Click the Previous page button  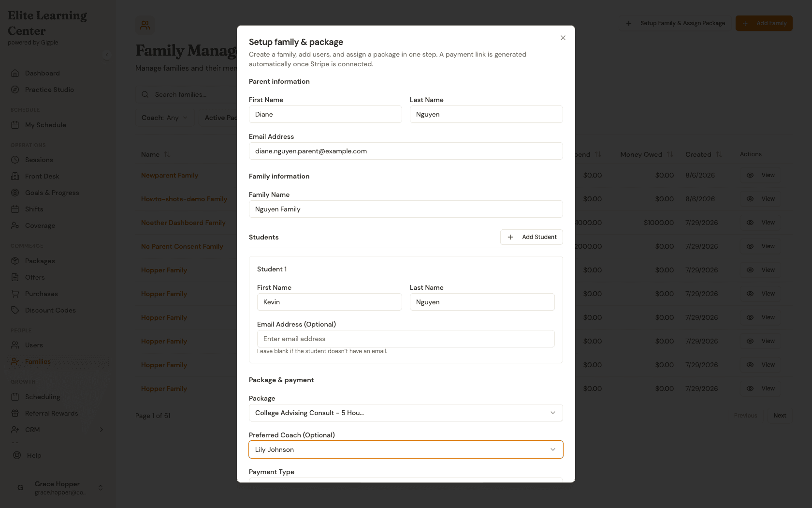pos(745,416)
